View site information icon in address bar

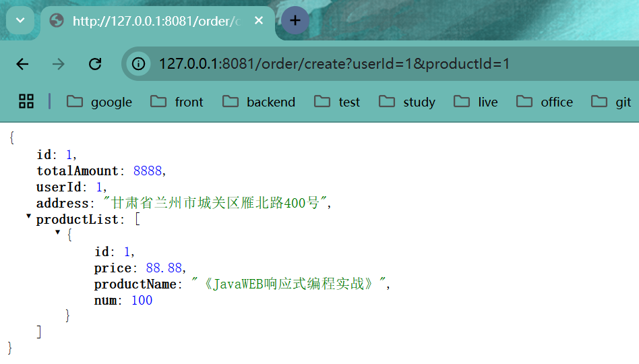pos(138,64)
